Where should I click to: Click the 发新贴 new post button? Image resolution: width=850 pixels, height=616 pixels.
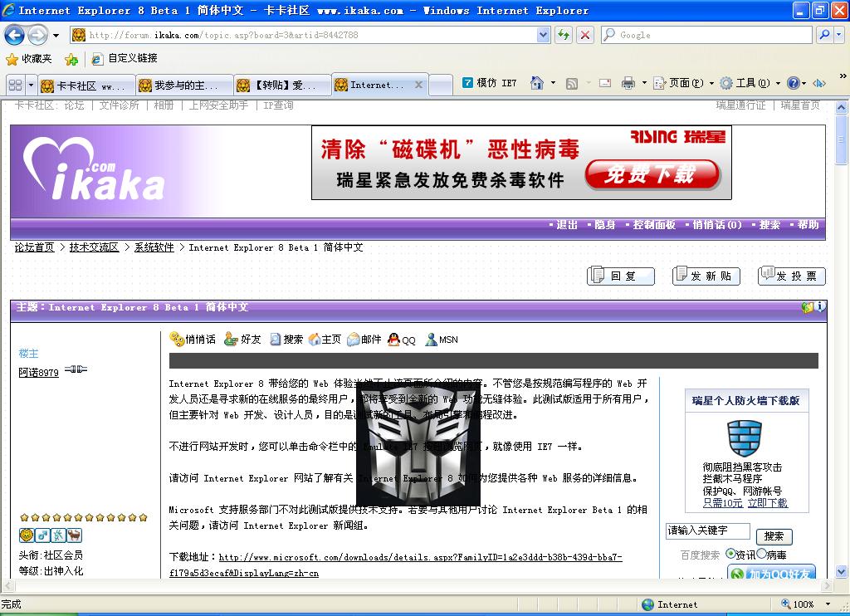706,276
